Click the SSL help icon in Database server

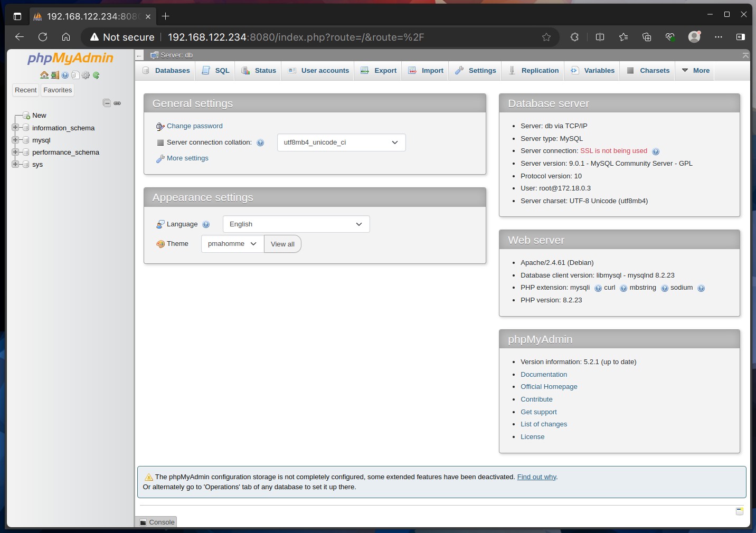(x=656, y=151)
